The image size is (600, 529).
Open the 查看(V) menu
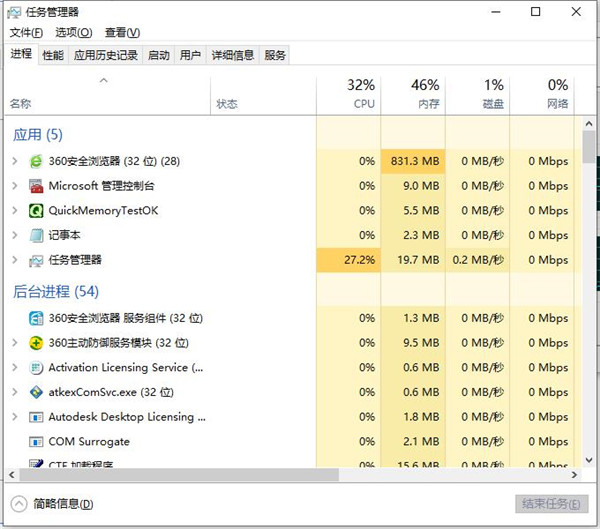coord(122,33)
